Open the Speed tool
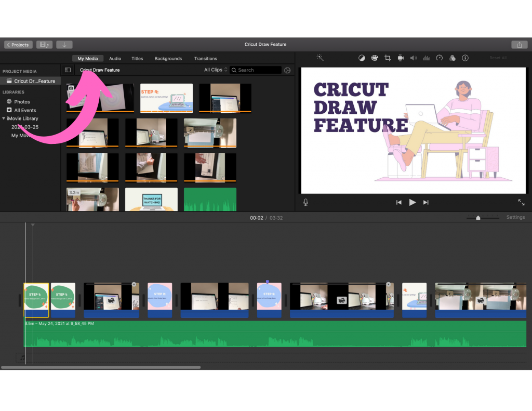Screen dimensions: 532x411 pyautogui.click(x=440, y=58)
